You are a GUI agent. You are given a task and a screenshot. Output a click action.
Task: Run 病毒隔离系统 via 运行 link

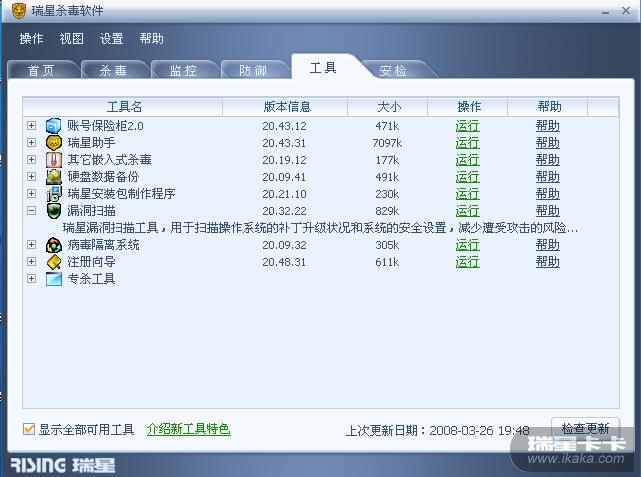tap(467, 245)
